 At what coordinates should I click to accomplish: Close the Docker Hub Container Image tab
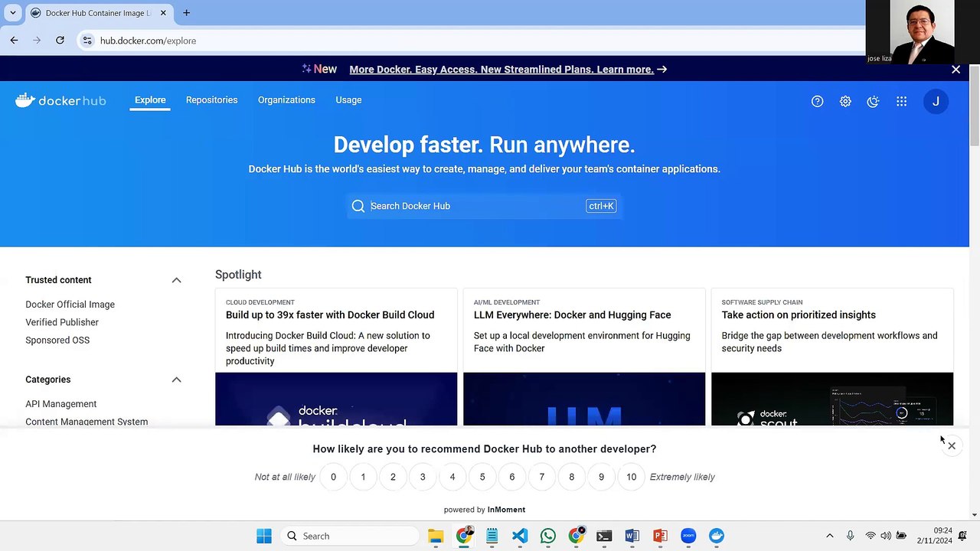(x=163, y=13)
